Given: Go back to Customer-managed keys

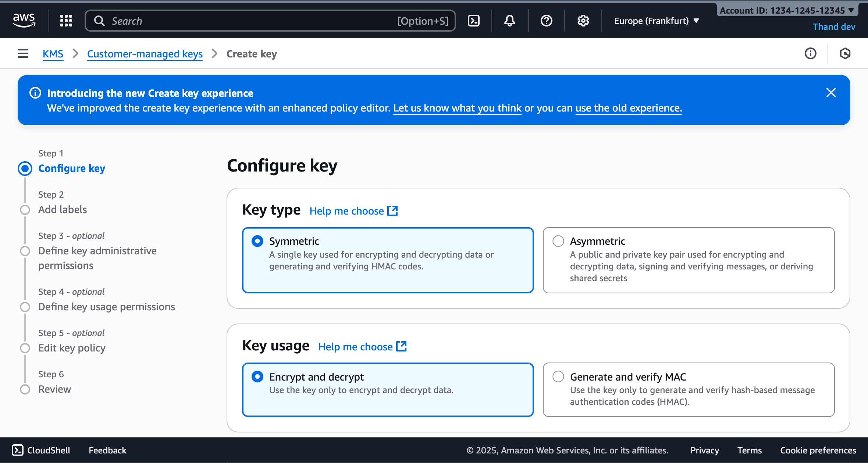Looking at the screenshot, I should pyautogui.click(x=145, y=54).
